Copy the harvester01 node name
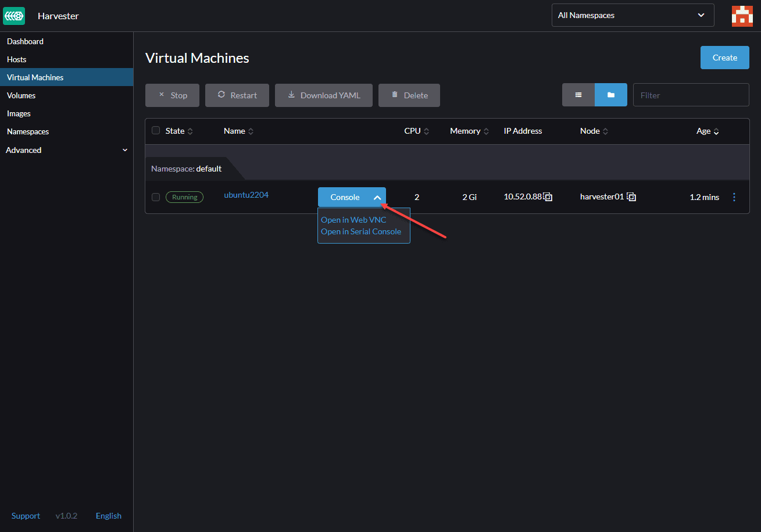 [631, 197]
